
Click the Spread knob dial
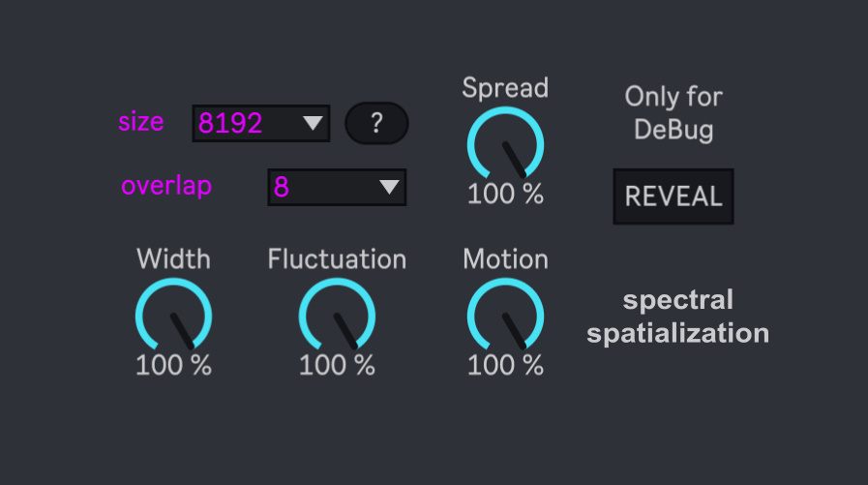(x=505, y=145)
